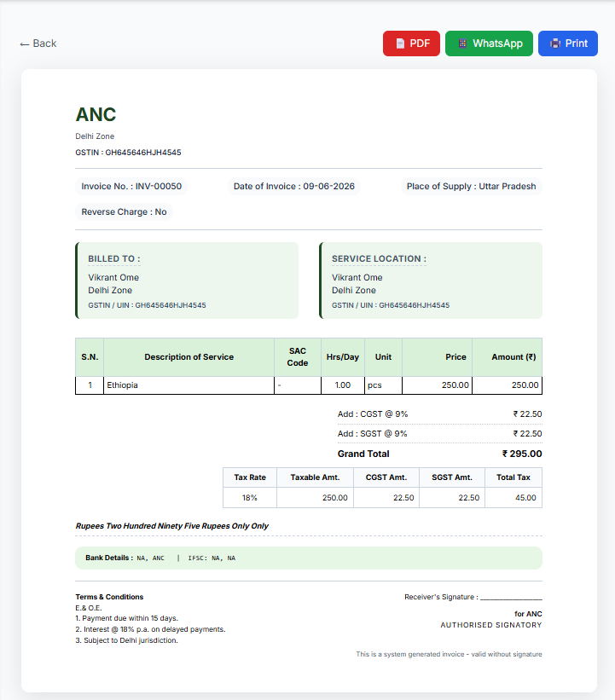
Task: Click the SERVICE LOCATION heading
Action: [x=379, y=259]
